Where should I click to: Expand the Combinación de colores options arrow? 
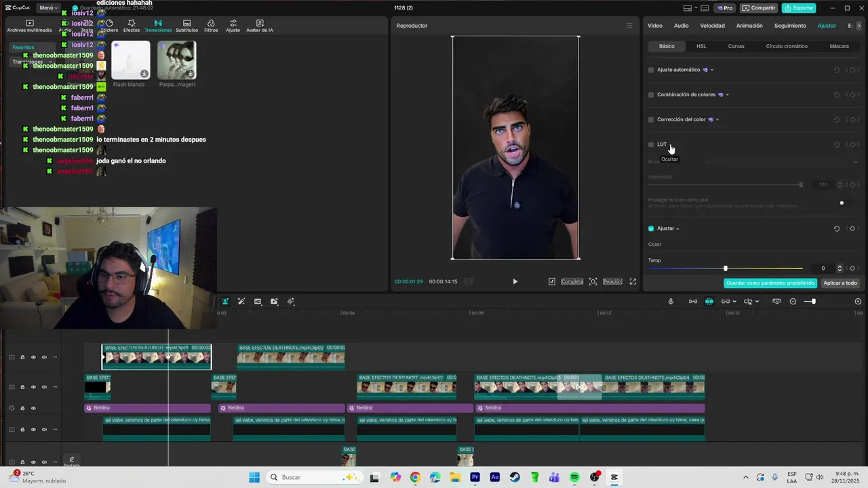point(727,95)
